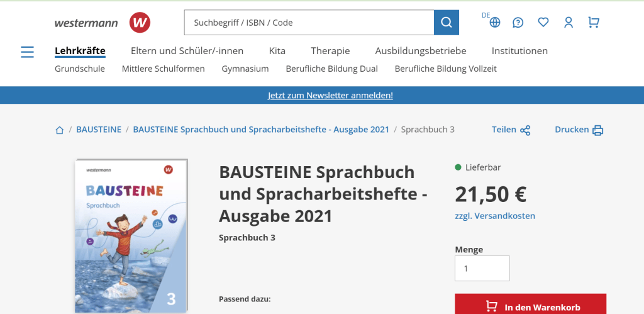Open the wishlist heart icon

(x=543, y=22)
